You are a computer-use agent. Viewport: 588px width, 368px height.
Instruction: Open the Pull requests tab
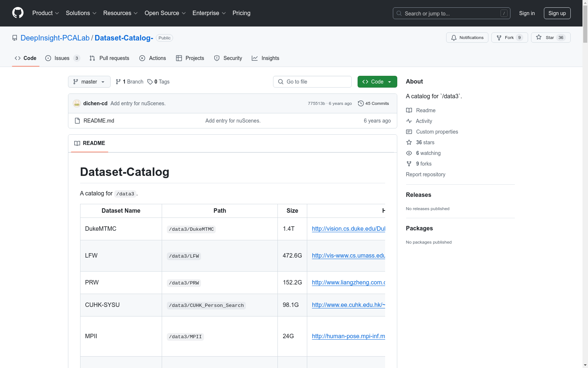(x=110, y=58)
